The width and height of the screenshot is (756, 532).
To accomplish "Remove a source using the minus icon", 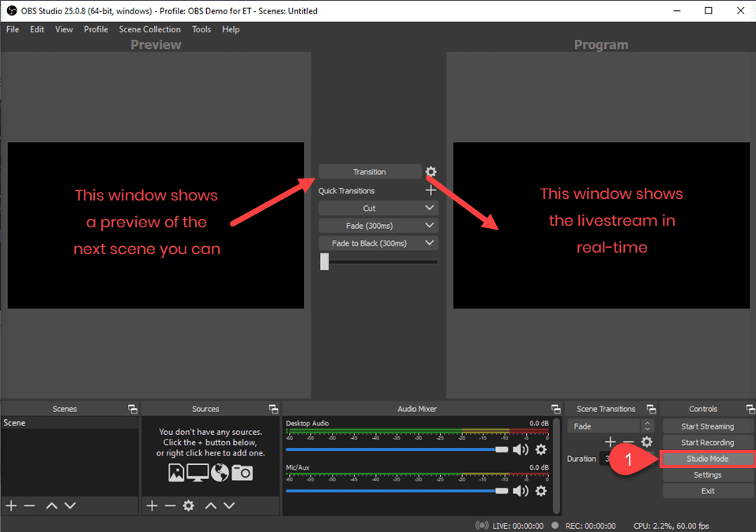I will click(x=170, y=506).
